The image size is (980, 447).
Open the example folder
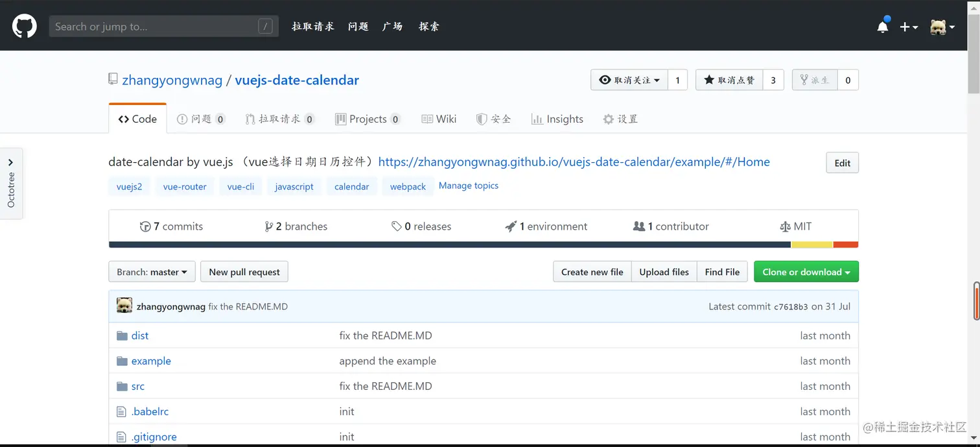point(151,361)
